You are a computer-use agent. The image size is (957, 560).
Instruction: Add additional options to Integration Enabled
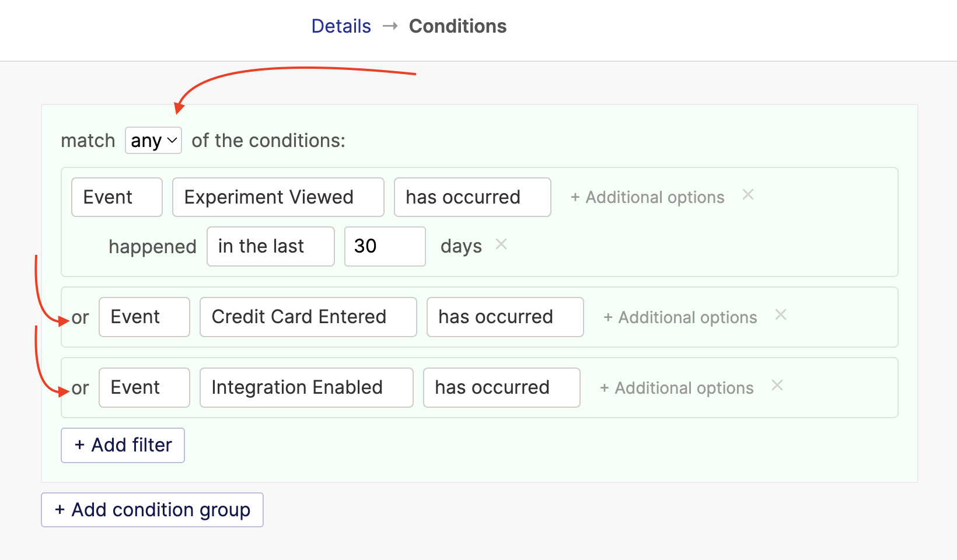click(677, 388)
